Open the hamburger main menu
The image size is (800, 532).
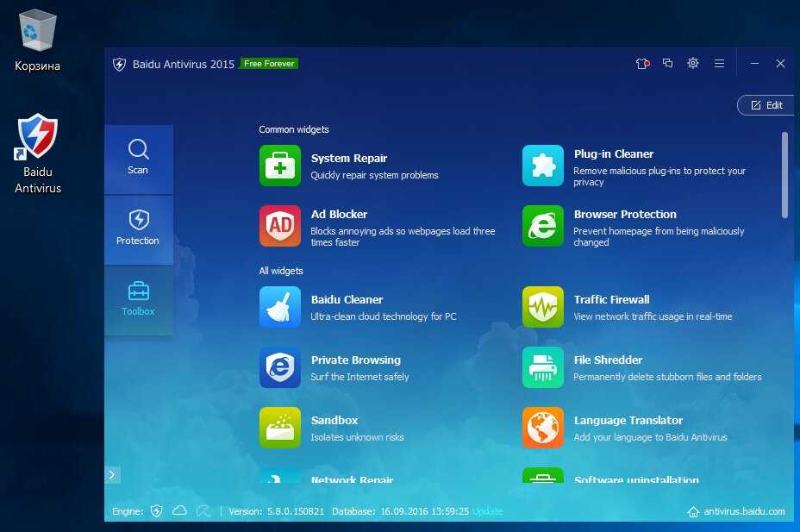pyautogui.click(x=719, y=63)
